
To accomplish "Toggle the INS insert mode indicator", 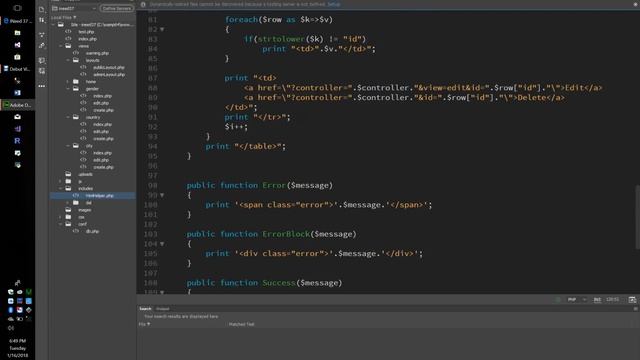I will [597, 300].
